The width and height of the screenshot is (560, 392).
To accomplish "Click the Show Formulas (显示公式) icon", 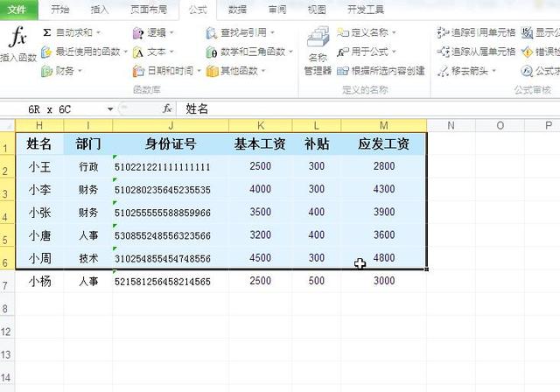I will pyautogui.click(x=527, y=33).
